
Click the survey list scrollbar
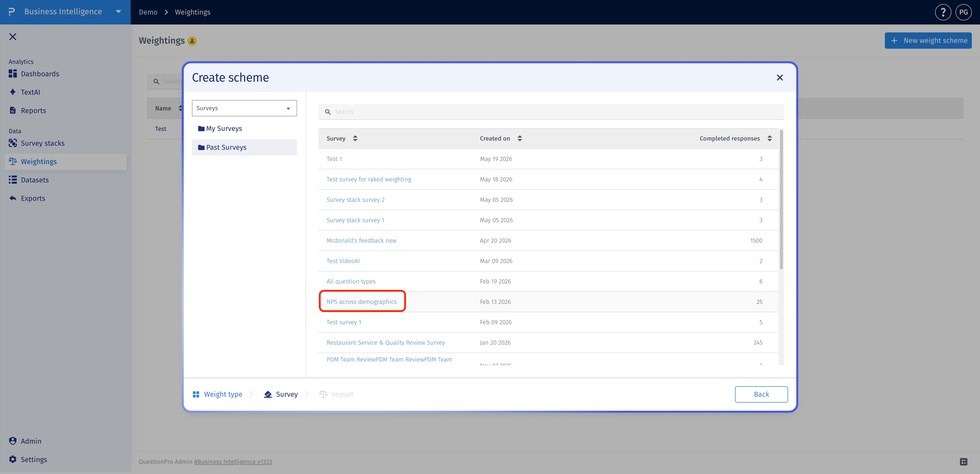click(781, 200)
